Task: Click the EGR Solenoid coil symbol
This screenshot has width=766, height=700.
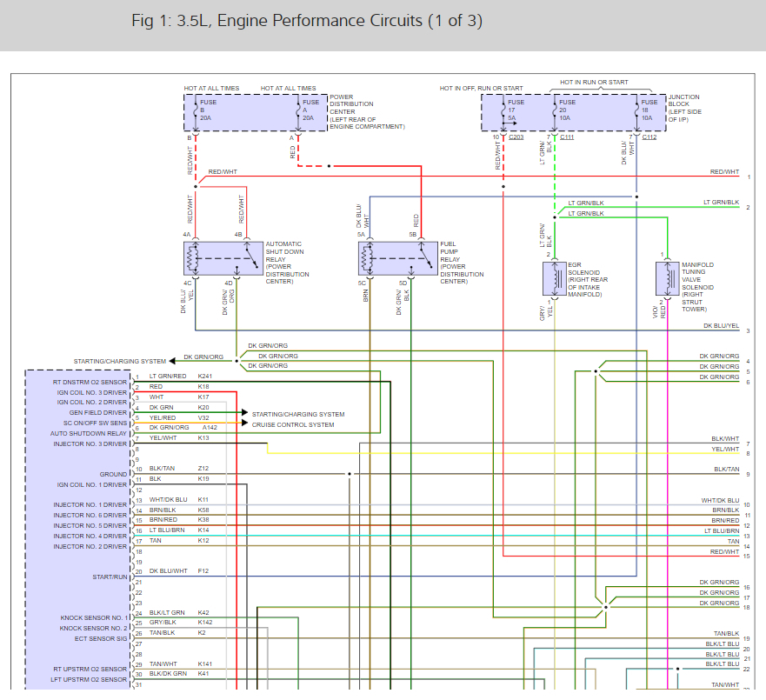Action: 555,279
